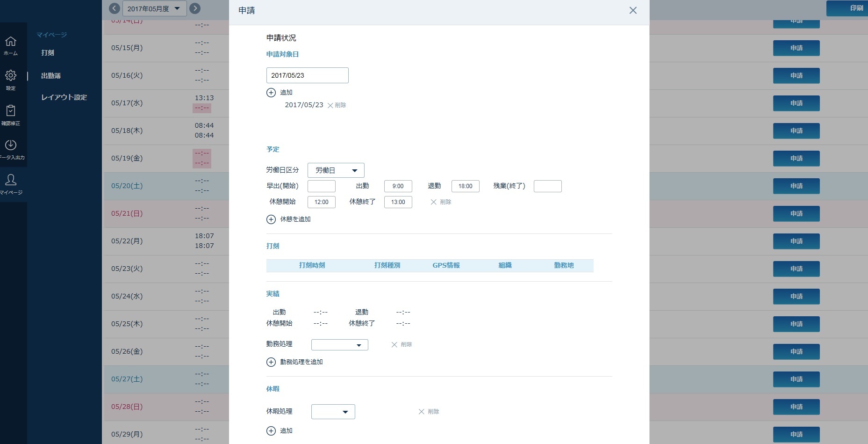The height and width of the screenshot is (444, 868).
Task: Click the 申請対象日 date input field
Action: pyautogui.click(x=307, y=75)
